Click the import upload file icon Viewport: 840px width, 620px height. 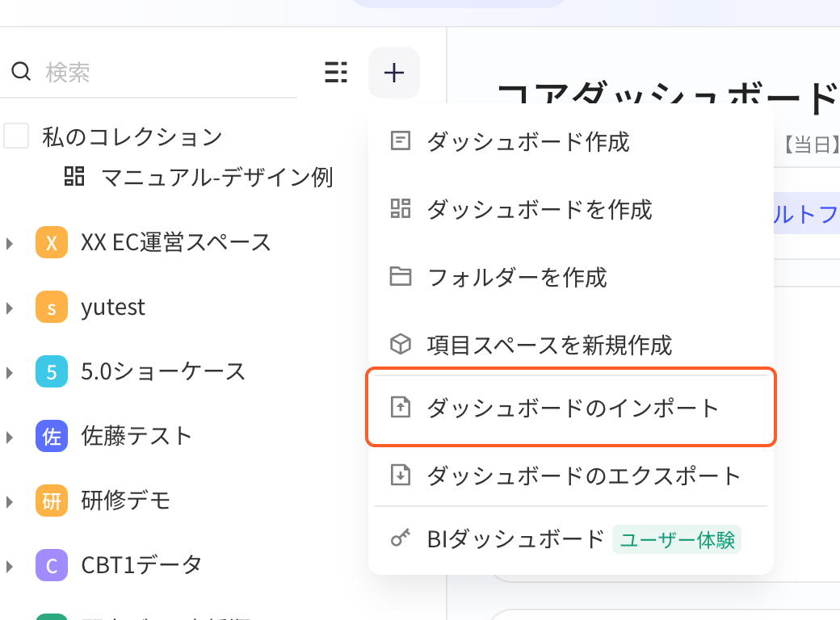(x=400, y=407)
